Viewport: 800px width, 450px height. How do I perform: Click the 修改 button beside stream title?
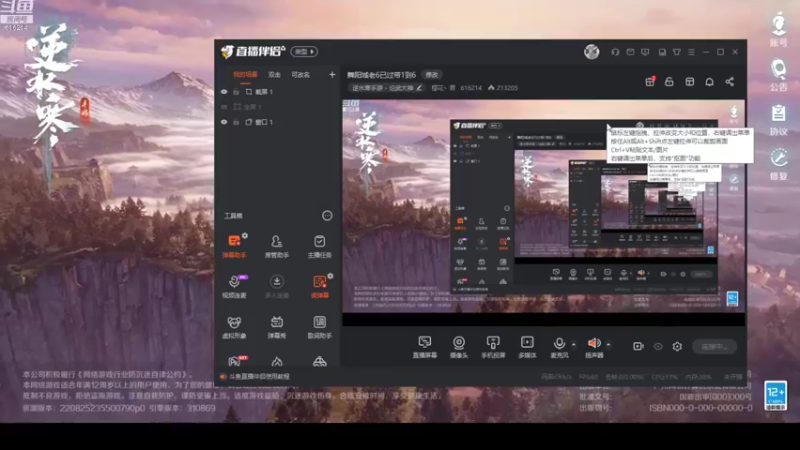[x=432, y=75]
